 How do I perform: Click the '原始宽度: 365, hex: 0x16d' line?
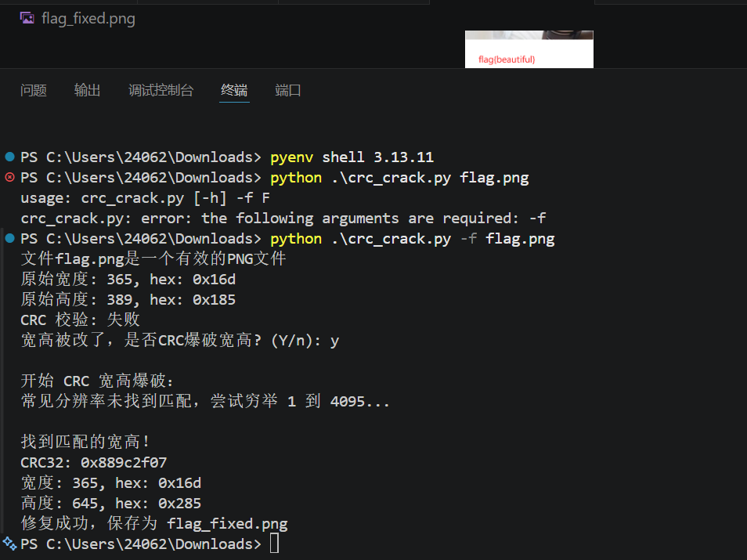[x=128, y=280]
